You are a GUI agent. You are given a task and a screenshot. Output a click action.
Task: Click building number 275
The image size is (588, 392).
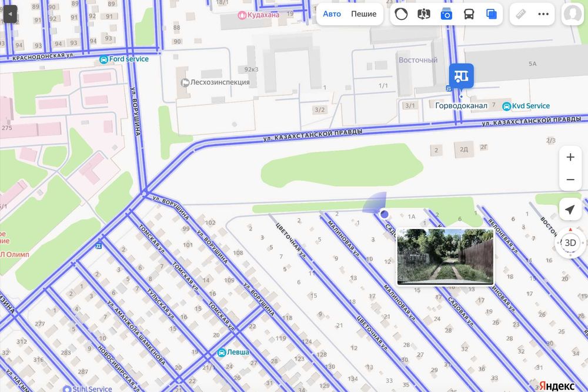(6, 128)
